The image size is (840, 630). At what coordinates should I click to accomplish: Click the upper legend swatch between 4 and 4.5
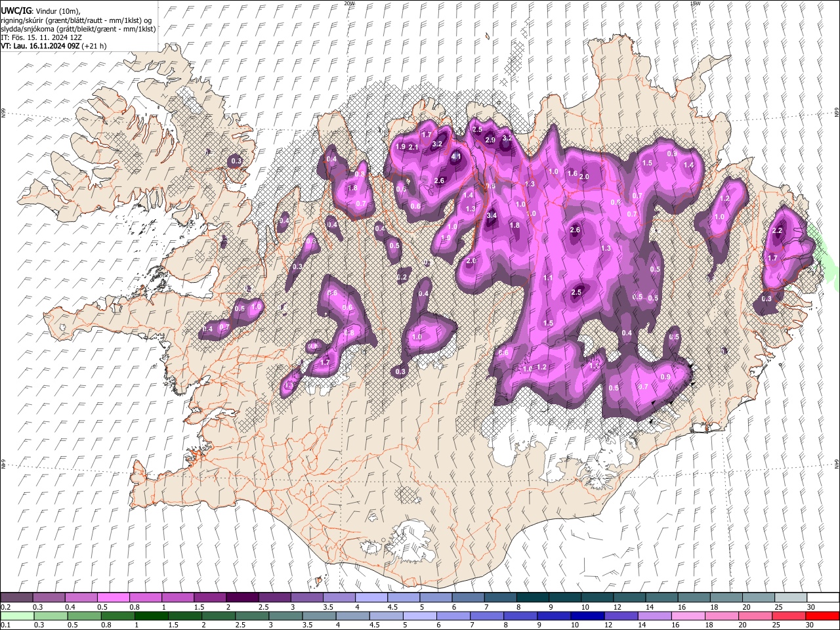(x=371, y=597)
